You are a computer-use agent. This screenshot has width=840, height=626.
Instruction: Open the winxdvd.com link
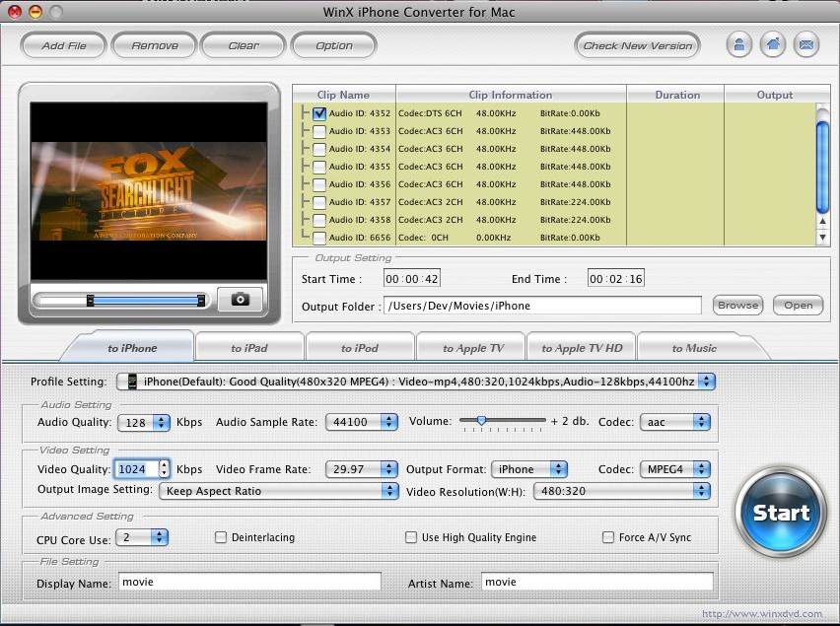click(762, 614)
